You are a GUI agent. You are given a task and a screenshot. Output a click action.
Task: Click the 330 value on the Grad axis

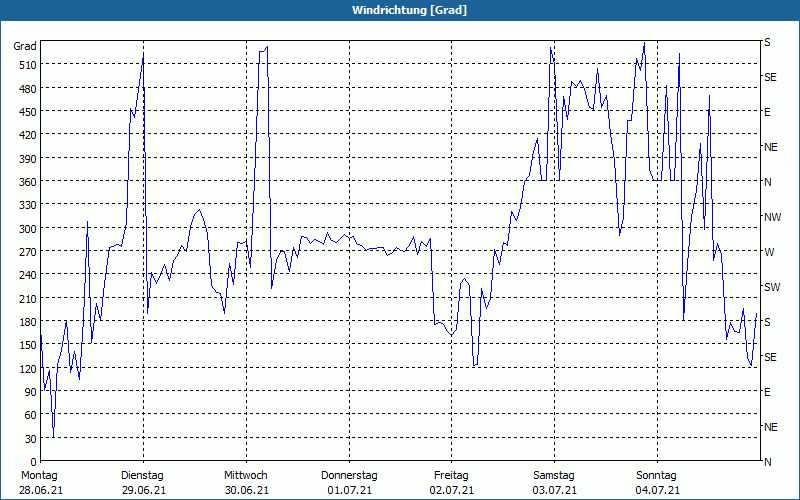click(28, 205)
